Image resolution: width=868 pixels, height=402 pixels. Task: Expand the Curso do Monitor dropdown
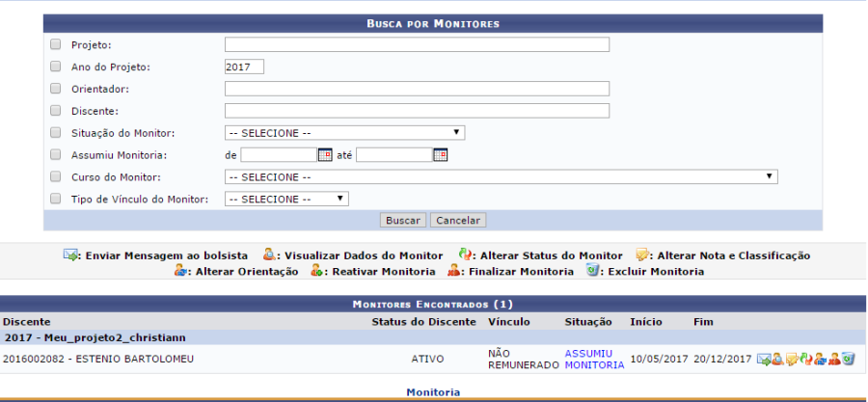click(x=501, y=176)
